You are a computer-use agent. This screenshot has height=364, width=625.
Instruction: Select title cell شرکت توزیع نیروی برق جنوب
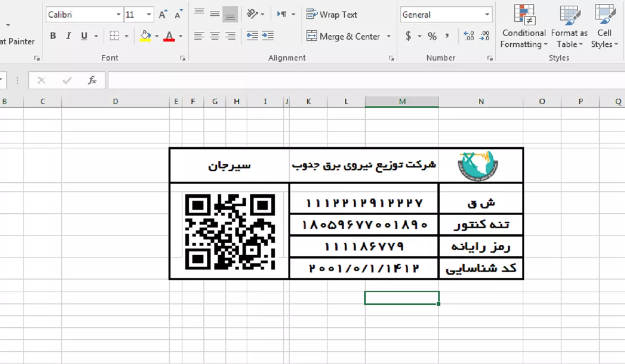pyautogui.click(x=364, y=166)
